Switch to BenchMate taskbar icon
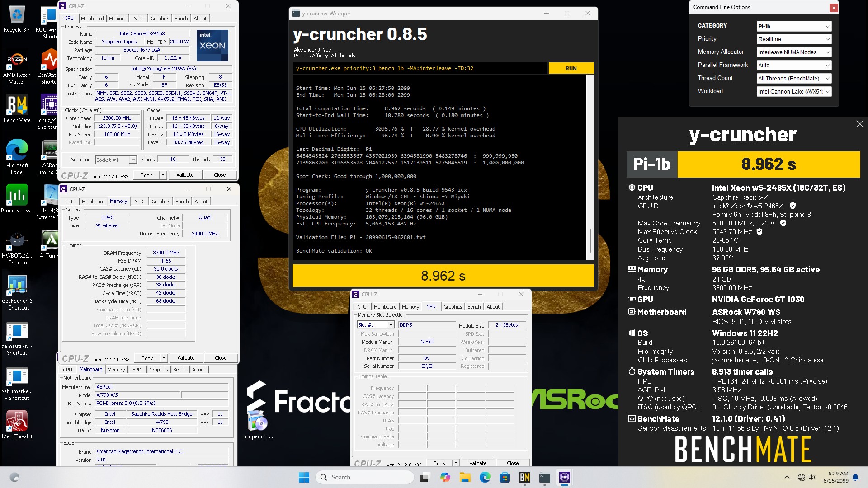 (x=524, y=477)
